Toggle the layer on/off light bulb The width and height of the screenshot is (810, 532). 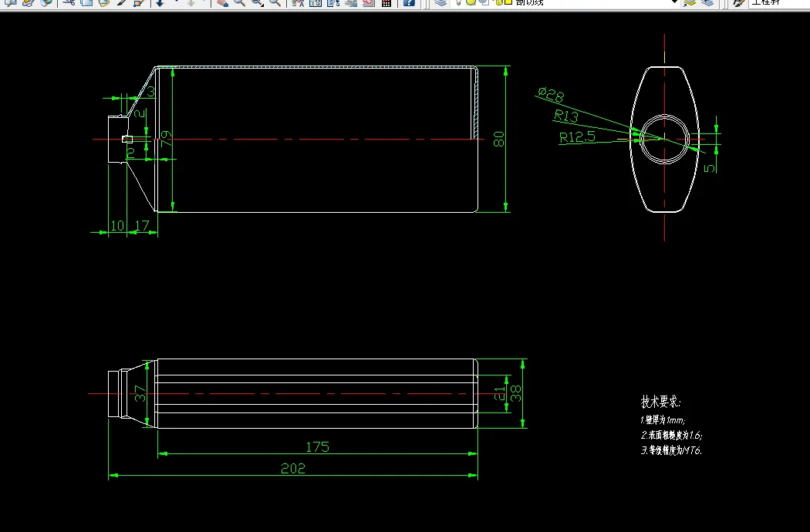458,2
